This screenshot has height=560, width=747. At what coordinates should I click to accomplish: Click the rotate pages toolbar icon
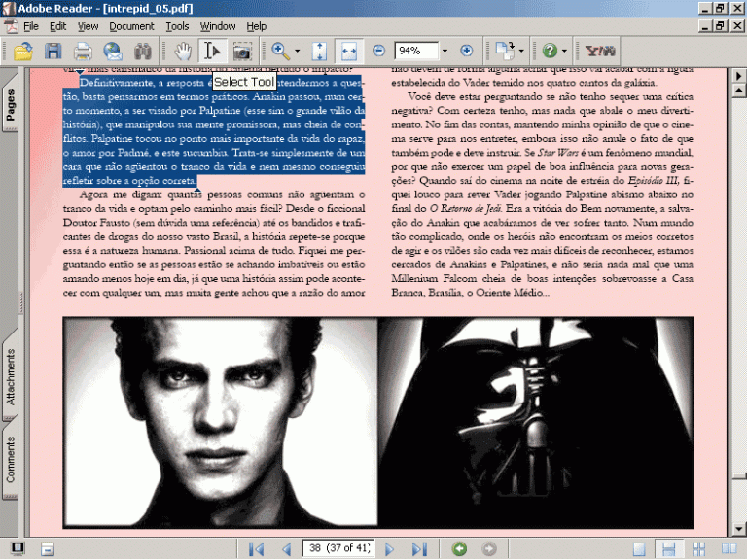coord(505,51)
